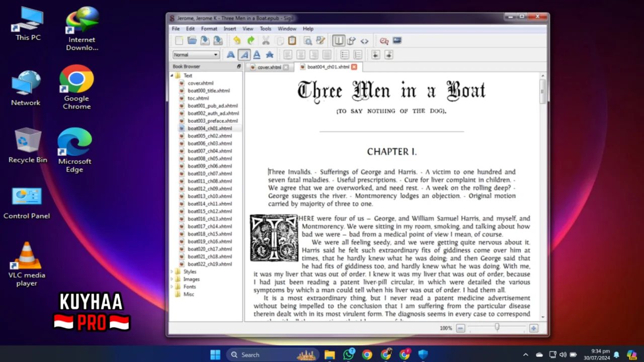This screenshot has height=362, width=644.
Task: Open the Tools menu
Action: click(266, 29)
